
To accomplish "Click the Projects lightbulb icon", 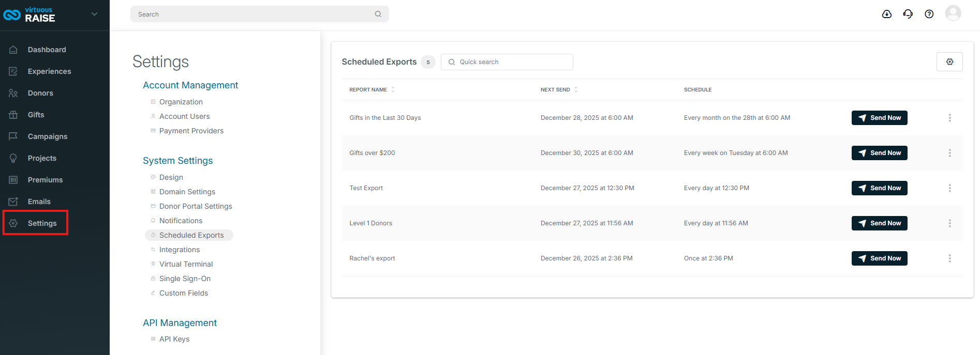I will 13,158.
